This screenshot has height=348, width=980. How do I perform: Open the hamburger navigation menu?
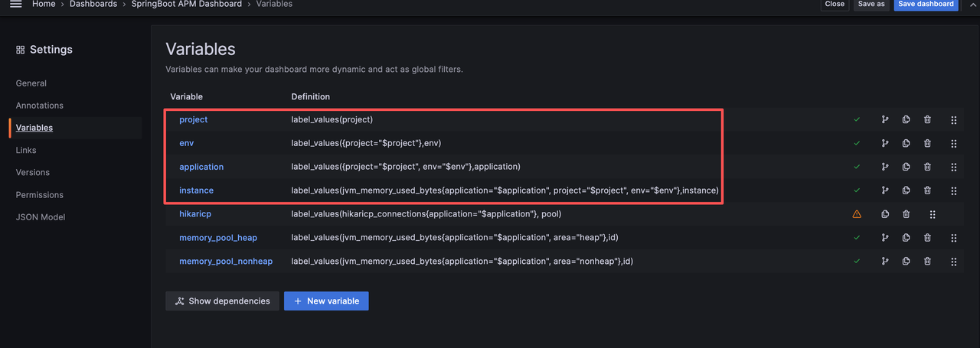15,5
